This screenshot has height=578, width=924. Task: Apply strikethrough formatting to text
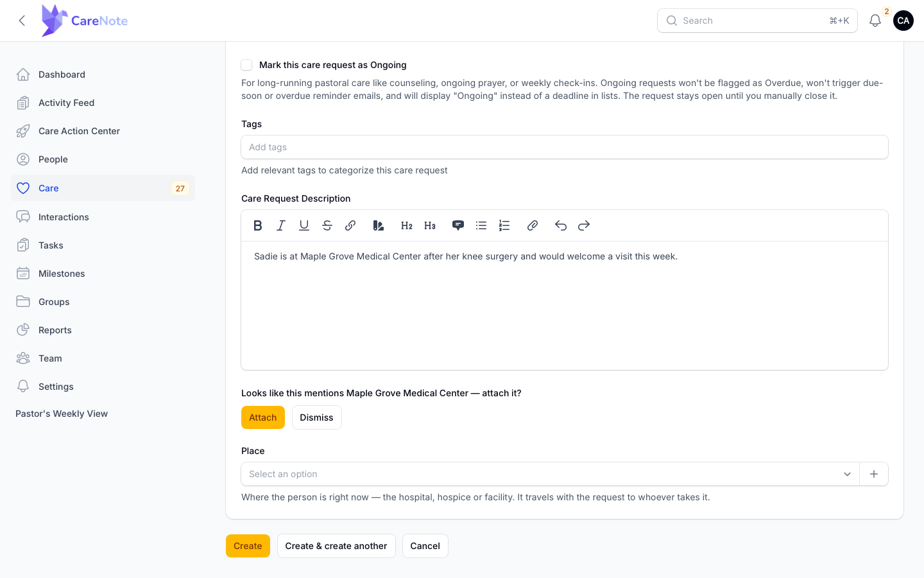pyautogui.click(x=327, y=225)
